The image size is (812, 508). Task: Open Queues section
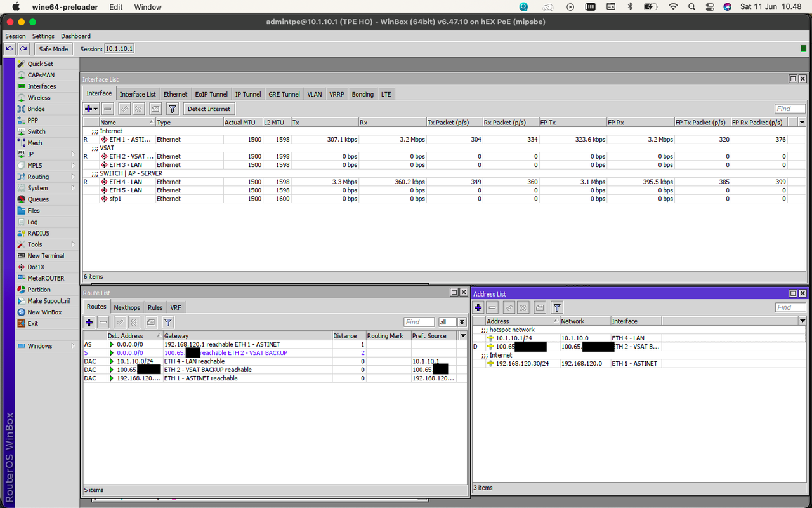point(38,199)
